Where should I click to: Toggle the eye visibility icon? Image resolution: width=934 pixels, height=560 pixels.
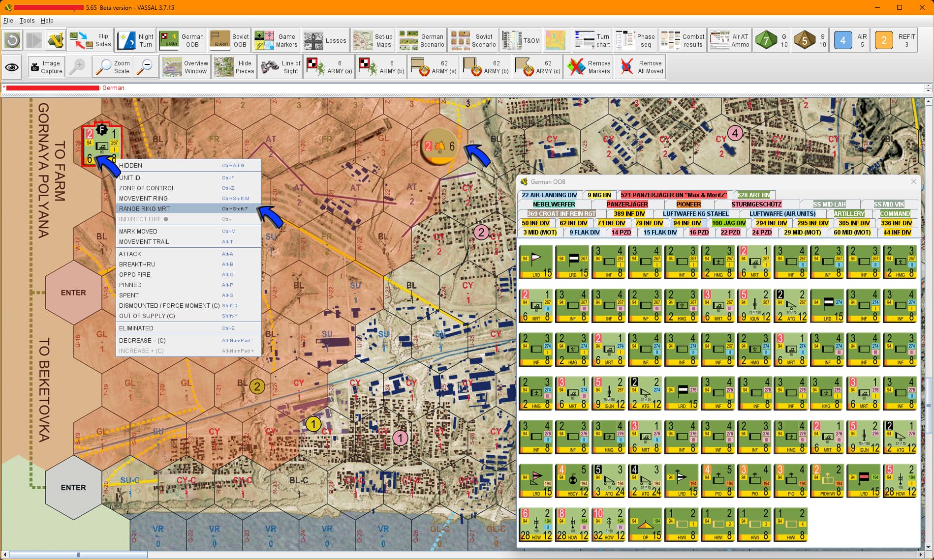pyautogui.click(x=12, y=67)
